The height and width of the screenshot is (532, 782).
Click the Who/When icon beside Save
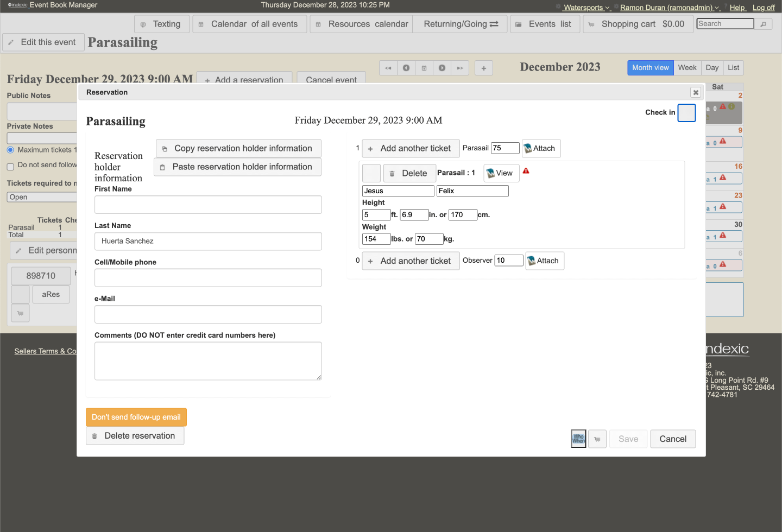coord(578,439)
